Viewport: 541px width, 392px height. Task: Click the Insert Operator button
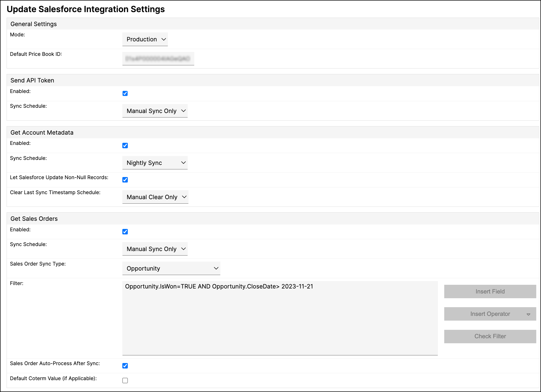490,314
